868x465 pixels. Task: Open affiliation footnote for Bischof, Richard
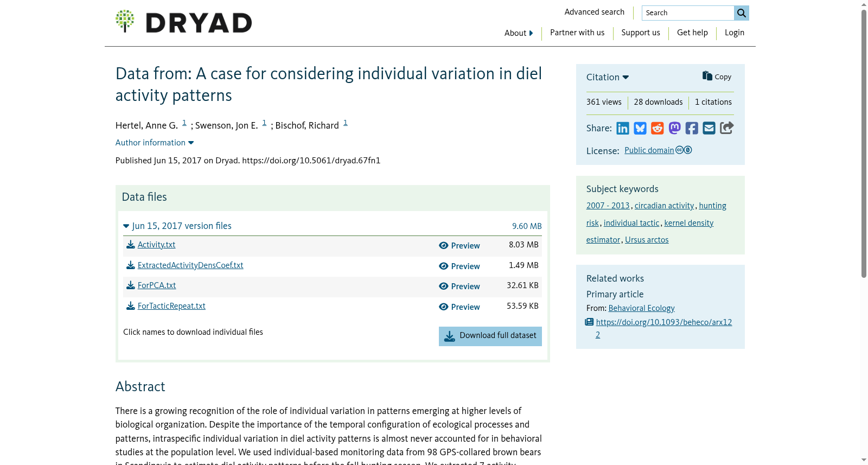click(x=346, y=123)
